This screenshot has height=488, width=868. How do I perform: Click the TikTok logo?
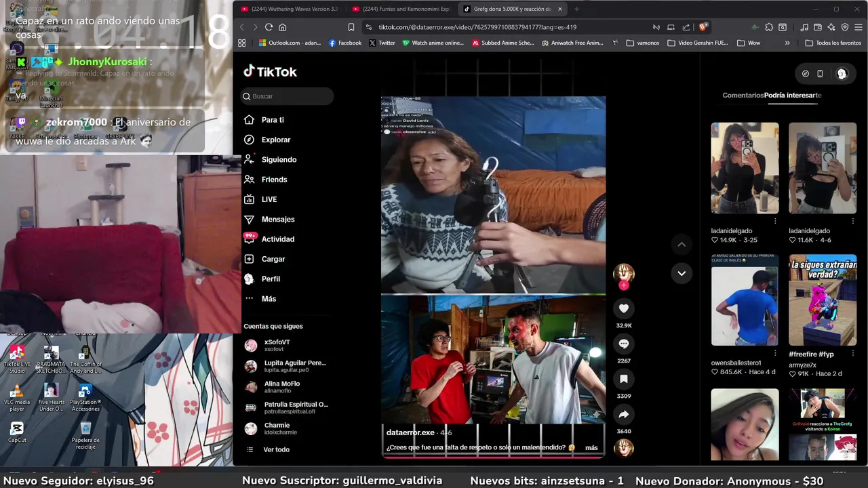coord(270,72)
